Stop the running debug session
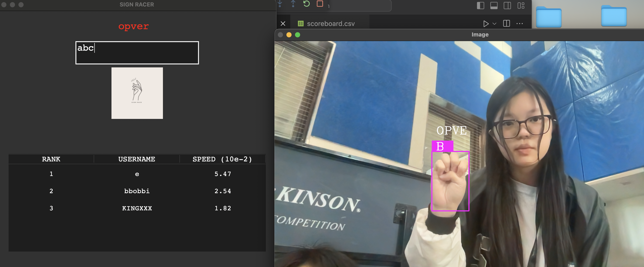 pyautogui.click(x=320, y=3)
